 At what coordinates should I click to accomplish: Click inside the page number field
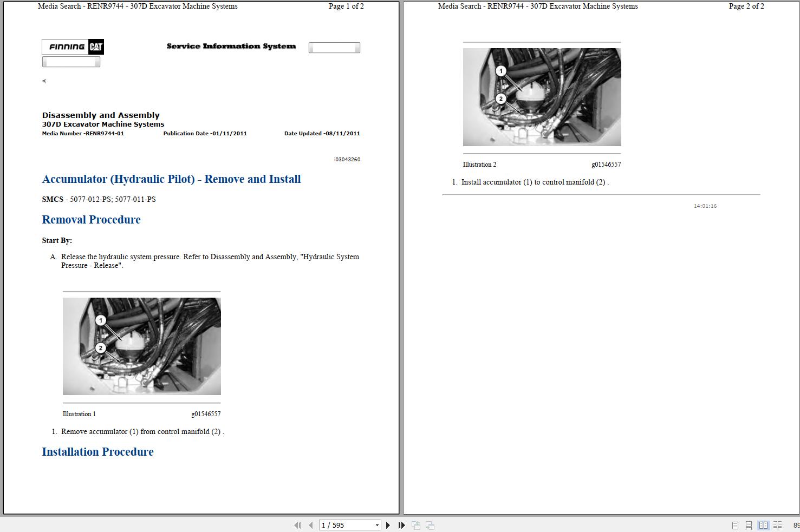pyautogui.click(x=341, y=525)
